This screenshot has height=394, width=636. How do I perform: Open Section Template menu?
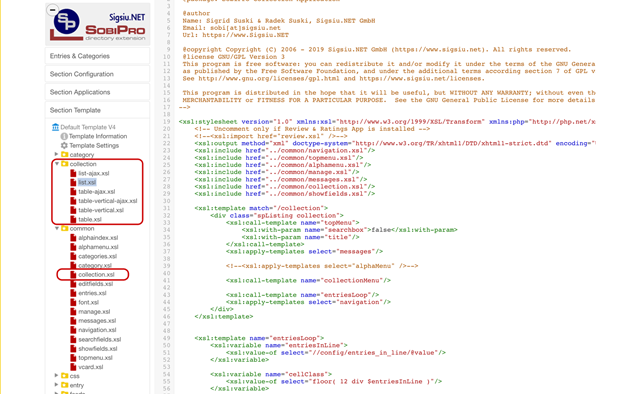pos(97,110)
